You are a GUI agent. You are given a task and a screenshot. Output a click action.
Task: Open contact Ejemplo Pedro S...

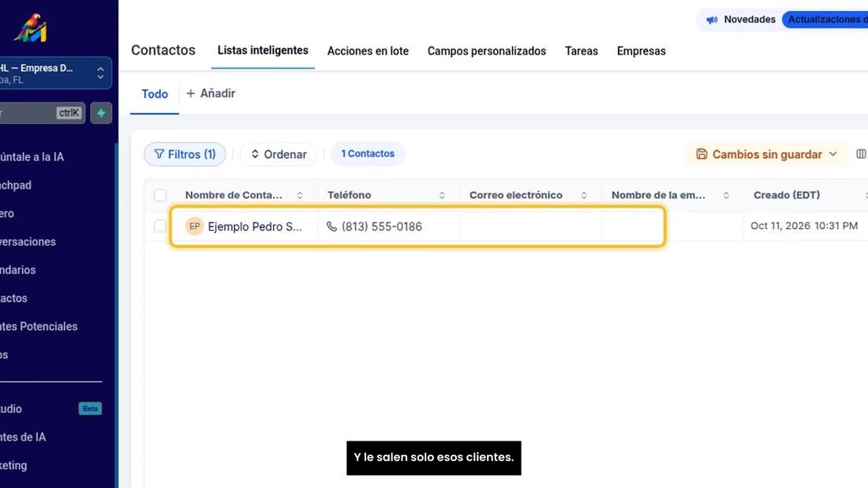pos(255,227)
